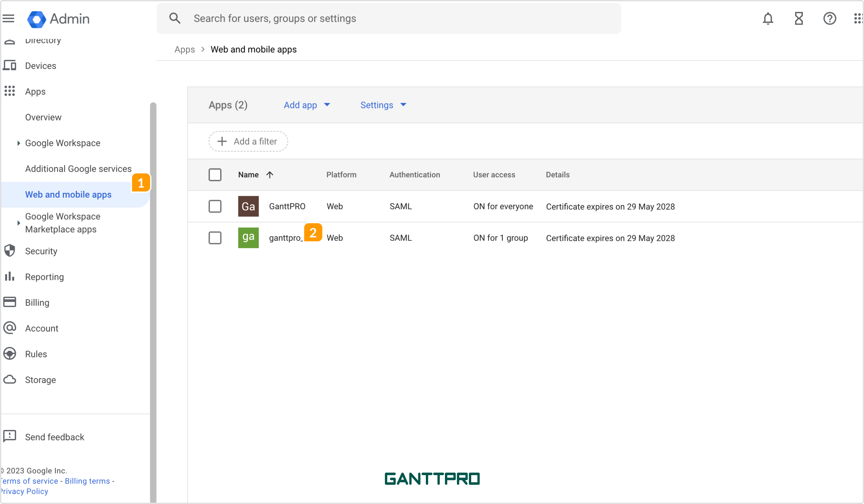Viewport: 864px width, 504px height.
Task: Click the Google Admin logo
Action: pos(58,19)
